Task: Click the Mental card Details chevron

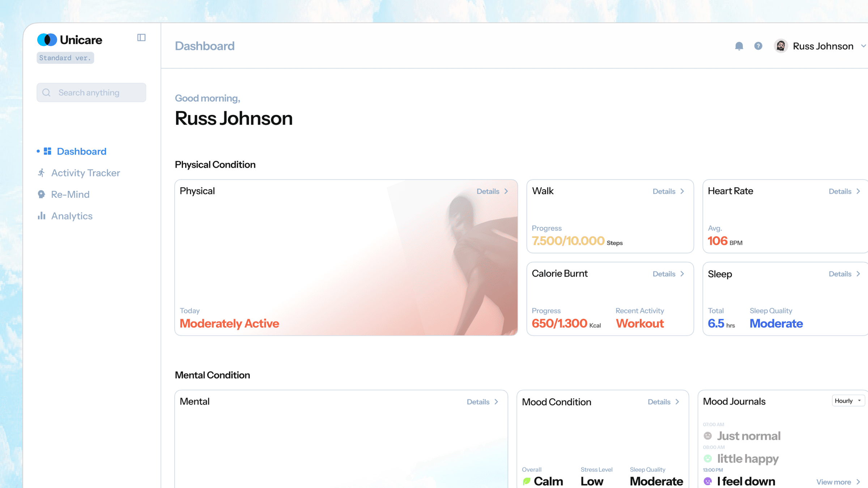Action: coord(497,402)
